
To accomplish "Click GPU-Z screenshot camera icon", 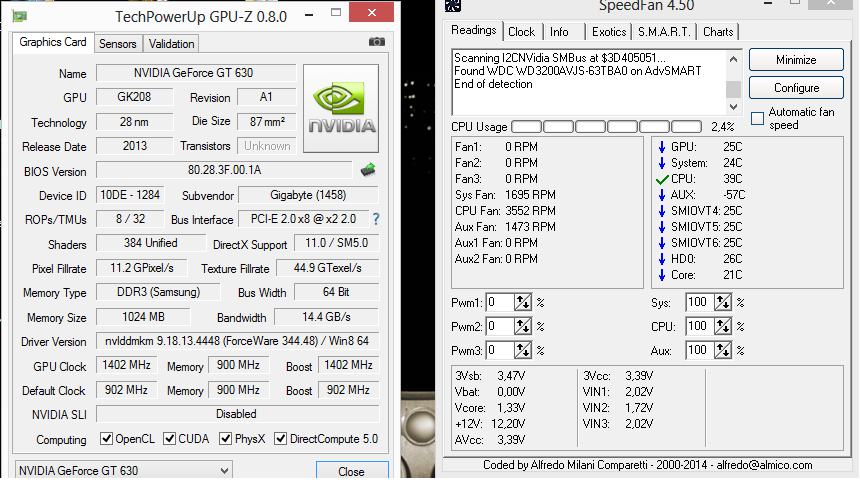I will (x=376, y=42).
